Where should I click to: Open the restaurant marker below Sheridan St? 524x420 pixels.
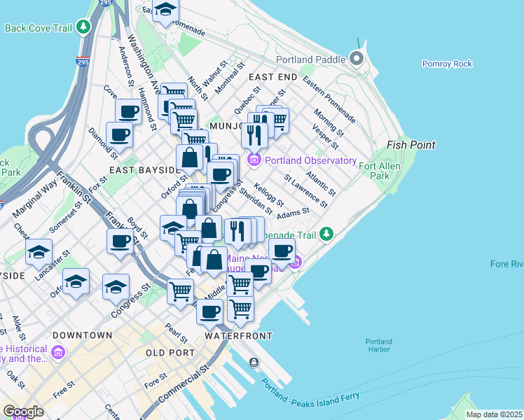coord(237,233)
